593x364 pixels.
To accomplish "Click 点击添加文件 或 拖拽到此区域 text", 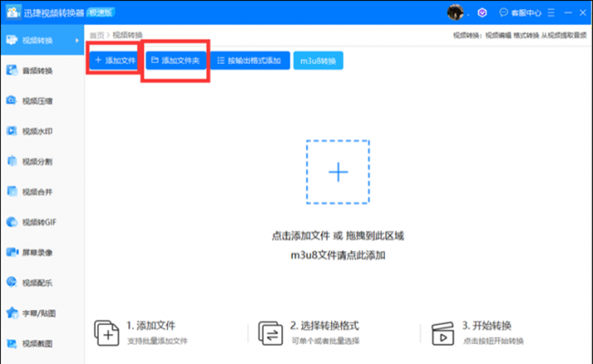I will 338,236.
